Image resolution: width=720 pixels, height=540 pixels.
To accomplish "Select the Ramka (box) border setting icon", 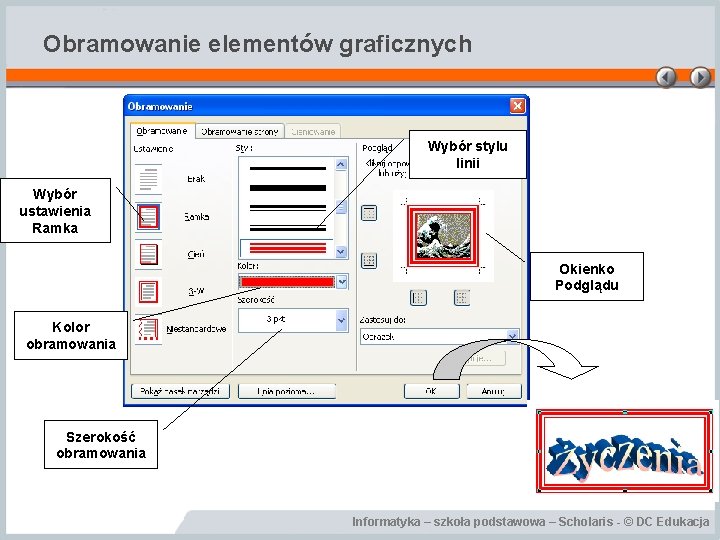I will pos(148,217).
